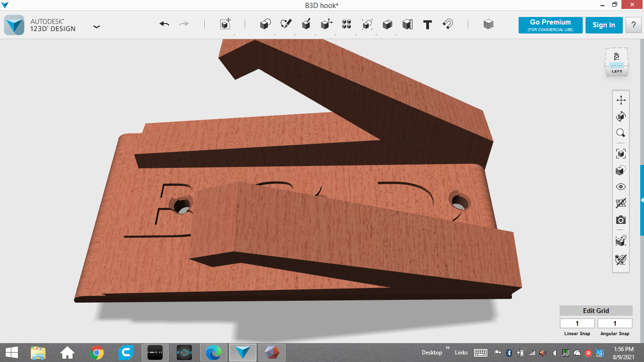Expand the right side panel arrow
Screen dimensions: 644x362
642,200
